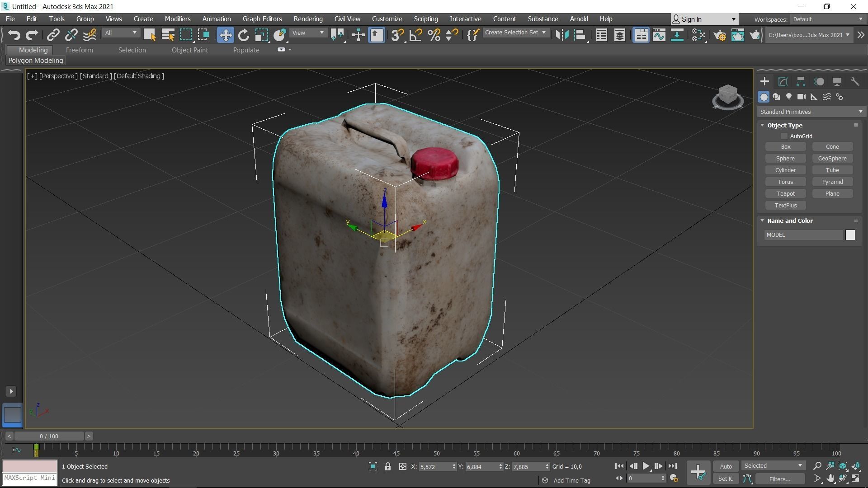Switch create category to Cameras
This screenshot has height=488, width=868.
tap(801, 97)
